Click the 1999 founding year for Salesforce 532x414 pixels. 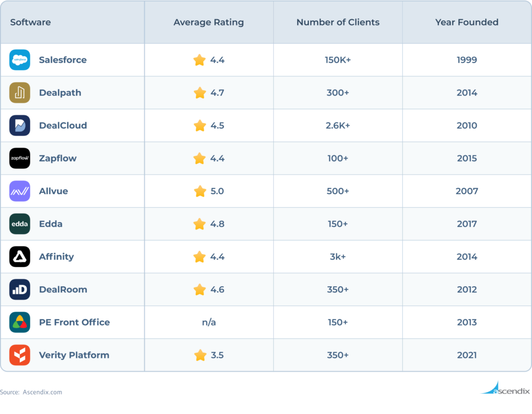point(467,60)
